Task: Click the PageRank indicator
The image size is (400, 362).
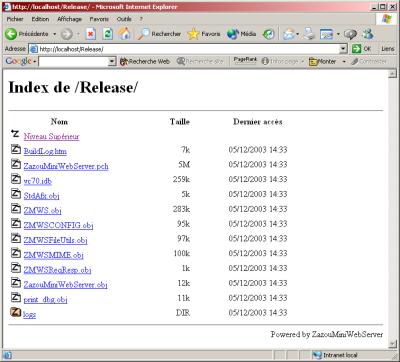Action: pos(245,60)
